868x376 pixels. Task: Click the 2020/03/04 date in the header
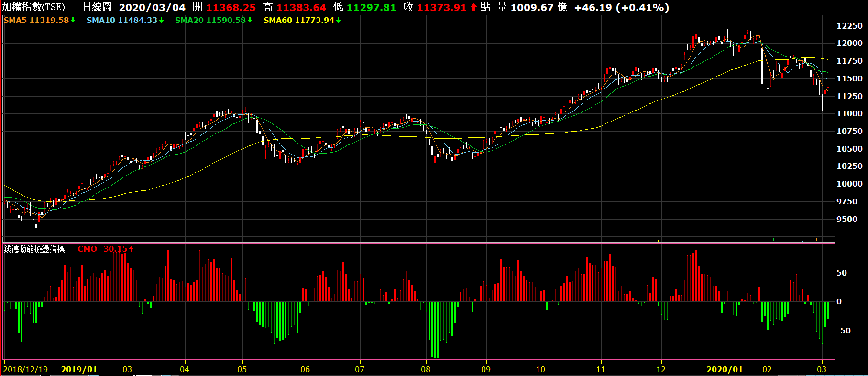coord(152,8)
